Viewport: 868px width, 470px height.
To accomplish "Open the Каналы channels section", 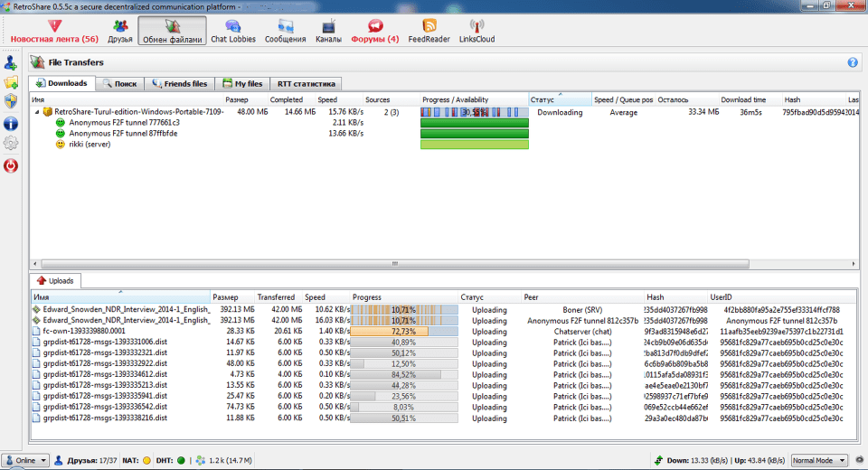I will tap(328, 31).
